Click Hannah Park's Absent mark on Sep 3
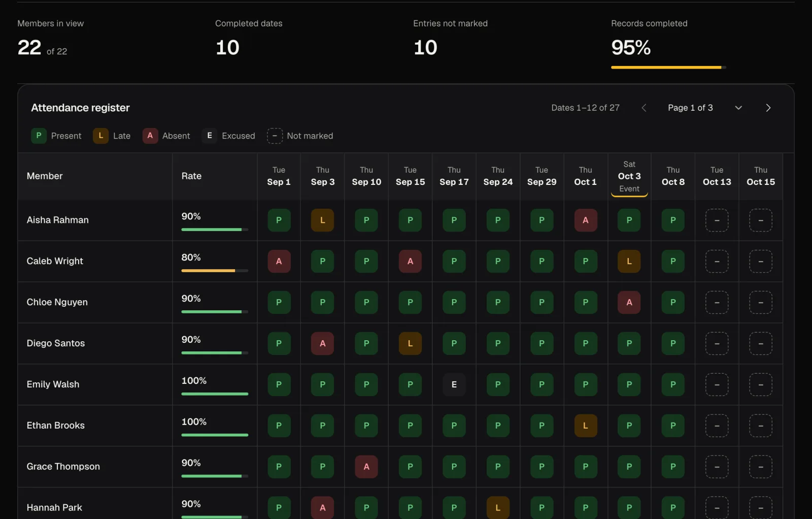The image size is (812, 519). point(322,508)
